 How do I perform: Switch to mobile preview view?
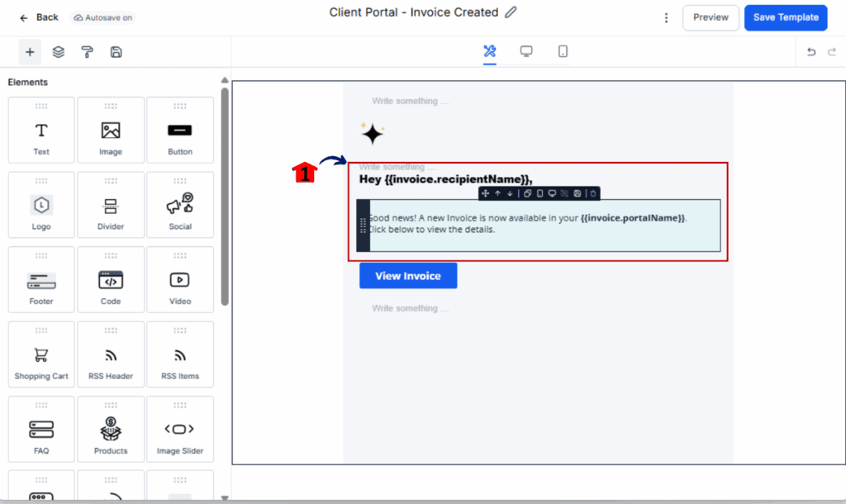pyautogui.click(x=563, y=51)
